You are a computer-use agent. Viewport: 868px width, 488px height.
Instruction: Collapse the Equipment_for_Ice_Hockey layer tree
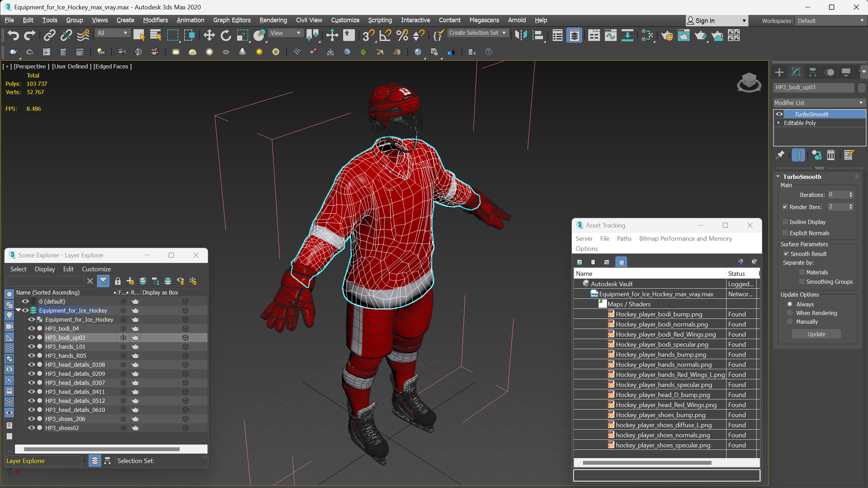18,310
